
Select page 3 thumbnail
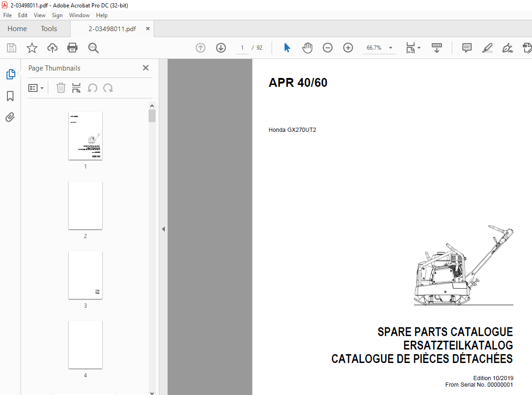85,275
